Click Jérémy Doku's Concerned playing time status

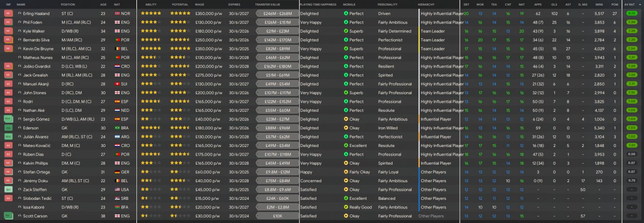[310, 181]
